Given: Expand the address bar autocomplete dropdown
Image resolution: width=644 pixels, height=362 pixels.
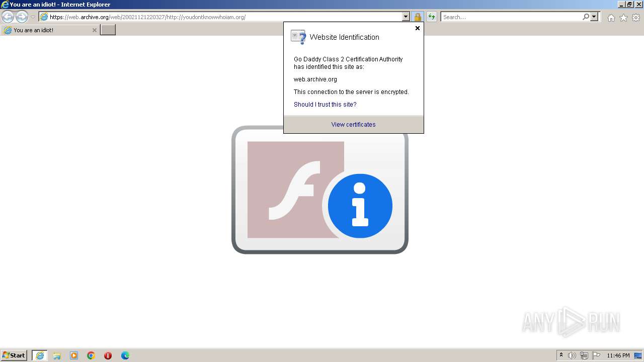Looking at the screenshot, I should pos(406,17).
